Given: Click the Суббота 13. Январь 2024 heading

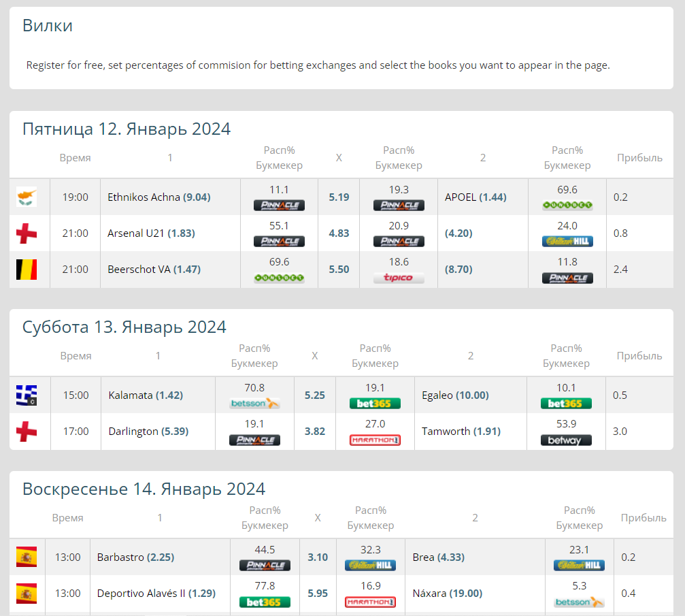Looking at the screenshot, I should coord(124,327).
